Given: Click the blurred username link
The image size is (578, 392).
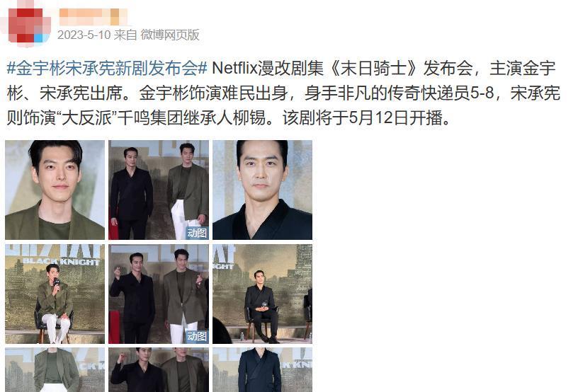Looking at the screenshot, I should 93,16.
